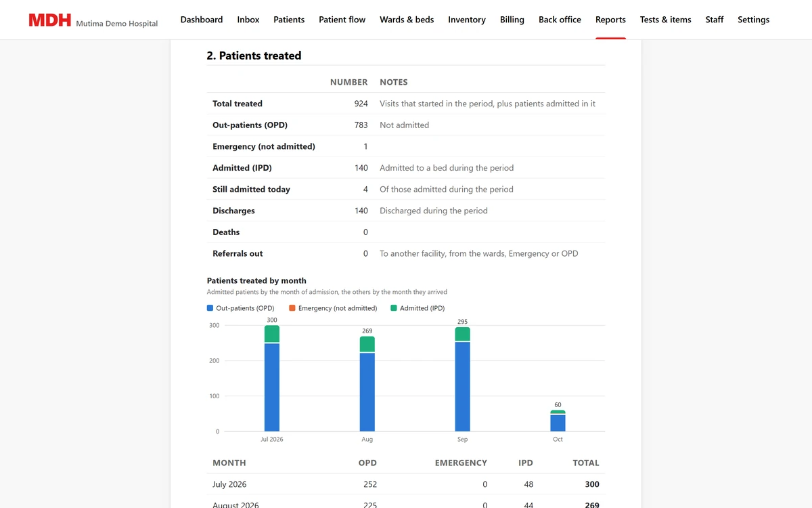Open Wards & beds
Image resolution: width=812 pixels, height=508 pixels.
(407, 20)
